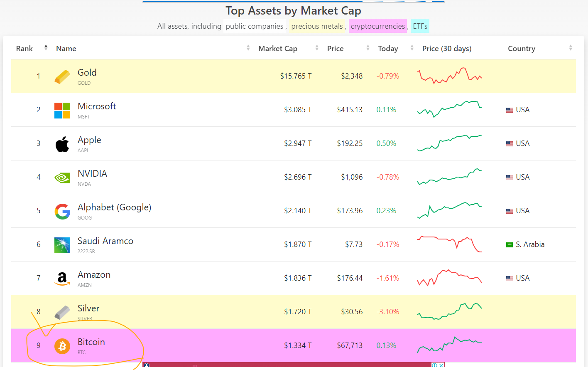
Task: Click the Microsoft 30-day price chart
Action: [449, 109]
